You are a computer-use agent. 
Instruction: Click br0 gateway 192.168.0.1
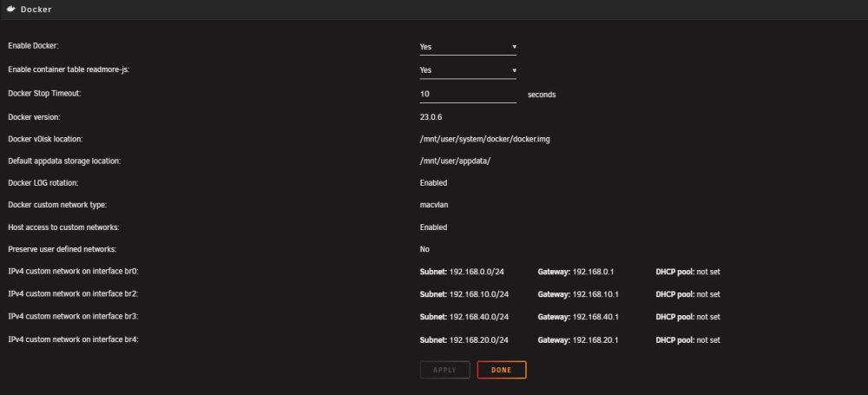pyautogui.click(x=594, y=272)
